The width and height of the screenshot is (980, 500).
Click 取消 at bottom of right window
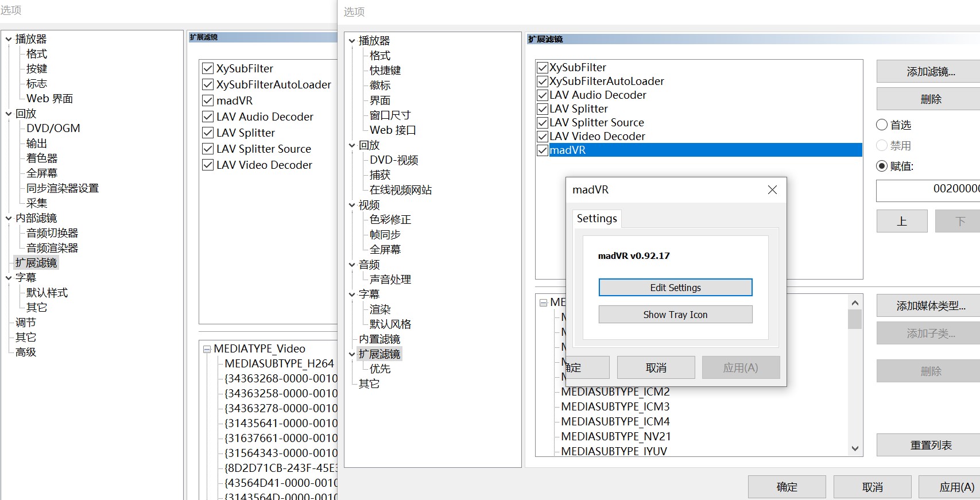click(872, 487)
